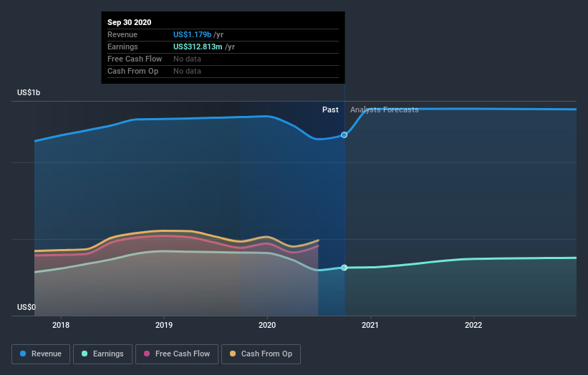This screenshot has height=375, width=588.
Task: Click the teal Earnings legend dot
Action: click(85, 354)
